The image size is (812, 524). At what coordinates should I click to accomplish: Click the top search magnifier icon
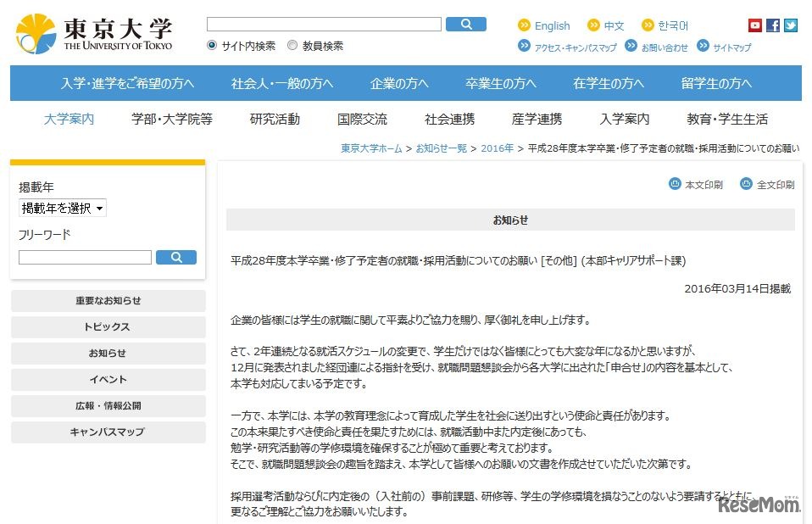(466, 25)
